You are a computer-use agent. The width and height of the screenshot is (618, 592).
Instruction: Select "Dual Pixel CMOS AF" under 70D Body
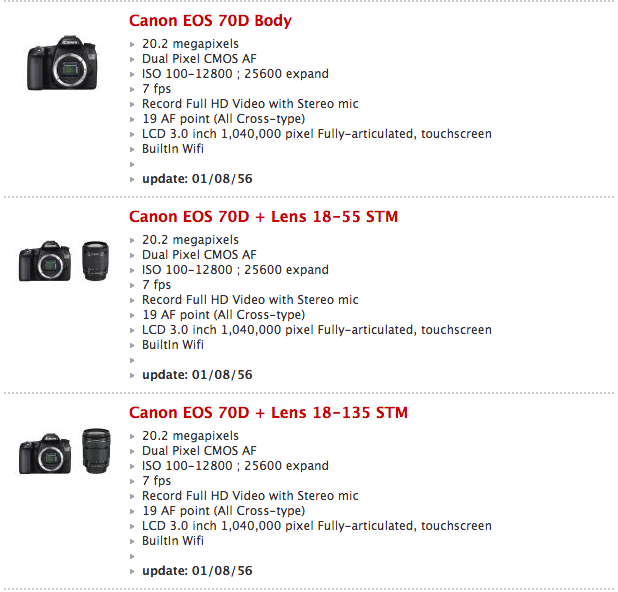pos(199,59)
